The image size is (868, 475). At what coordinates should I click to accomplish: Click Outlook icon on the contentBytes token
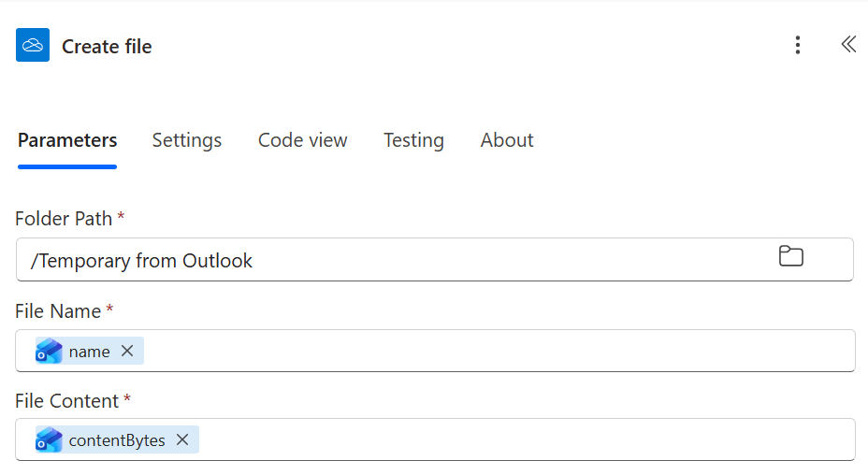click(49, 439)
